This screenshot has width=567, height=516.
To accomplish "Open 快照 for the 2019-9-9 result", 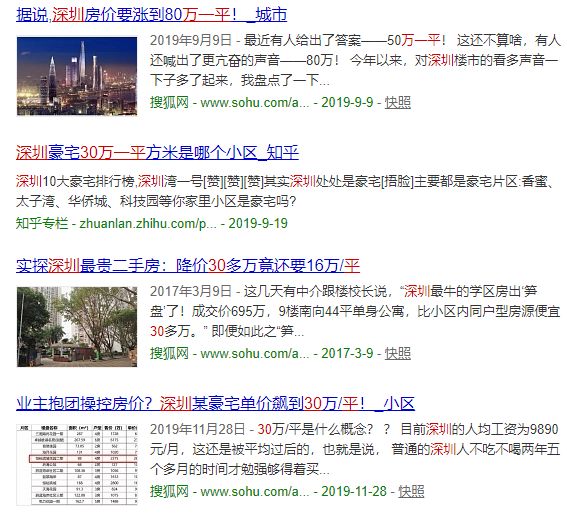I will coord(397,102).
